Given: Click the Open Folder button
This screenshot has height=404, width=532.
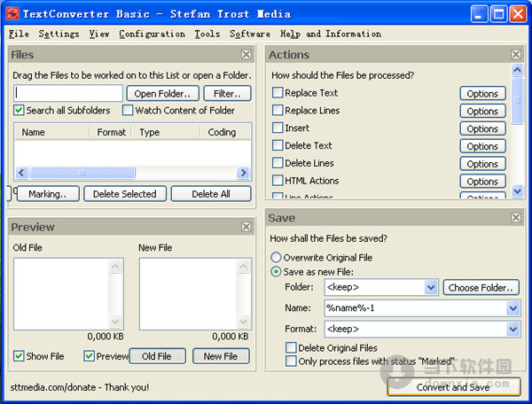Looking at the screenshot, I should pos(162,94).
